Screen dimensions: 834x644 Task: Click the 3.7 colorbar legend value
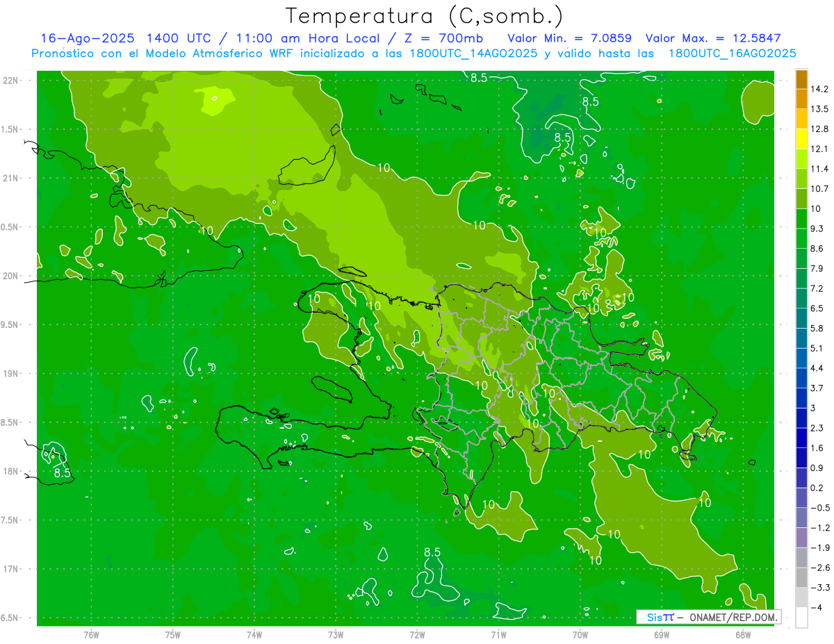point(818,388)
